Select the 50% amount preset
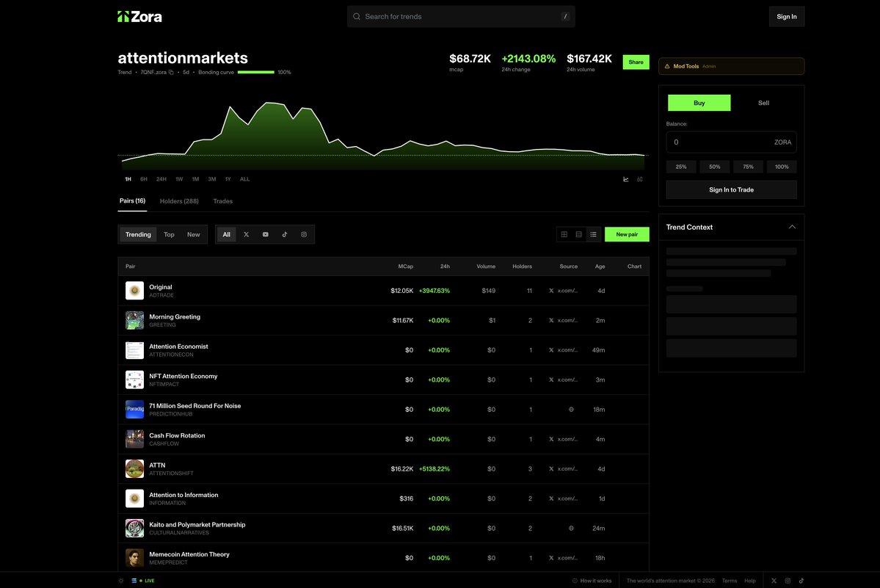Viewport: 880px width, 588px height. click(714, 167)
